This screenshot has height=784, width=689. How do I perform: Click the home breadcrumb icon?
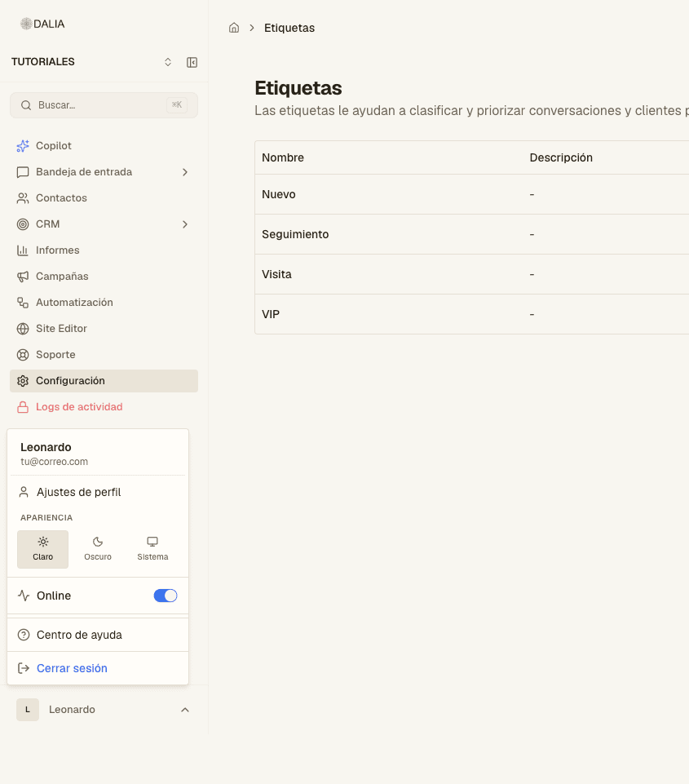[x=234, y=28]
